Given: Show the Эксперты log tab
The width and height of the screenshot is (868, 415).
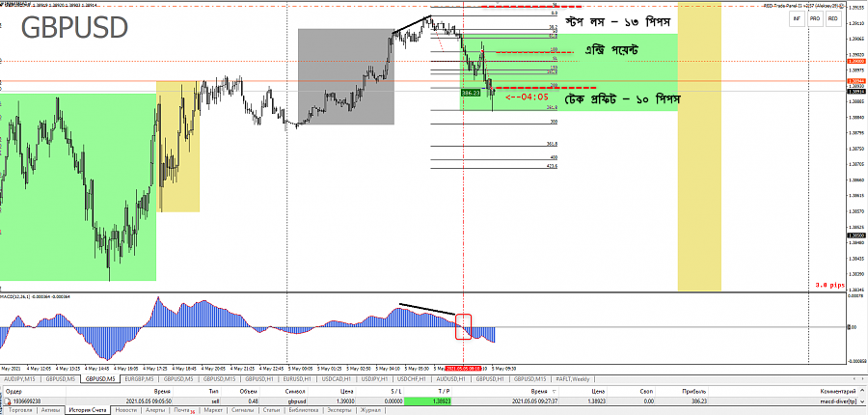Looking at the screenshot, I should click(x=339, y=410).
